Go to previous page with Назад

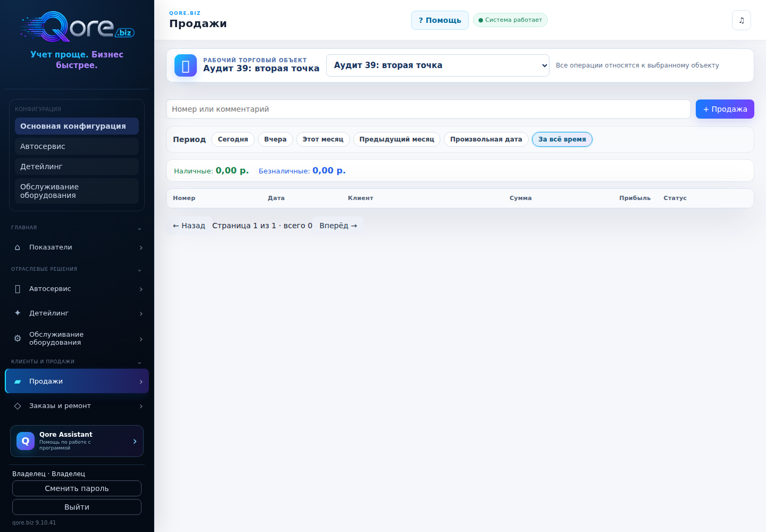(x=189, y=226)
